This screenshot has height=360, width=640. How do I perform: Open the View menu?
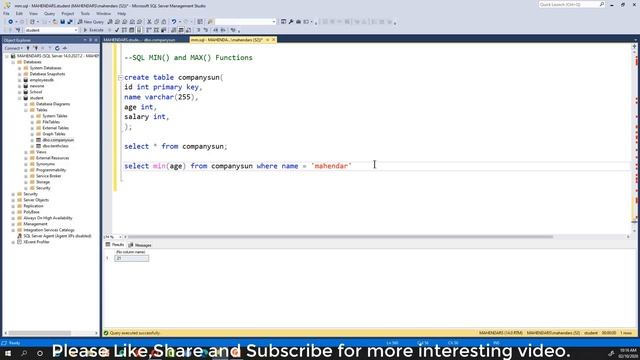point(33,13)
